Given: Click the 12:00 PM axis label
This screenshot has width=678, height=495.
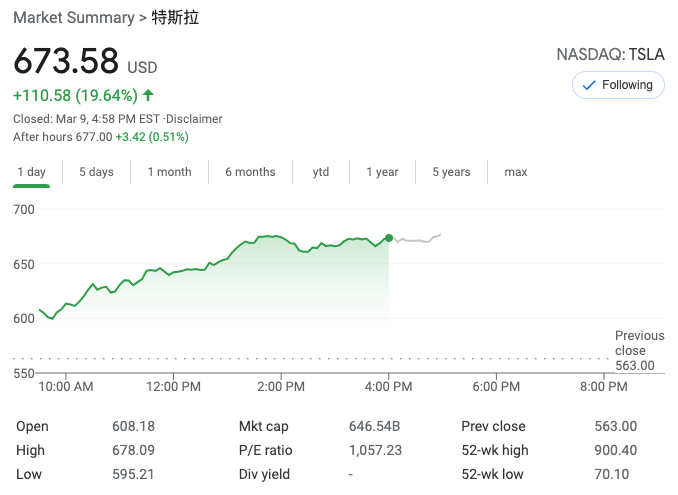Looking at the screenshot, I should coord(173,386).
